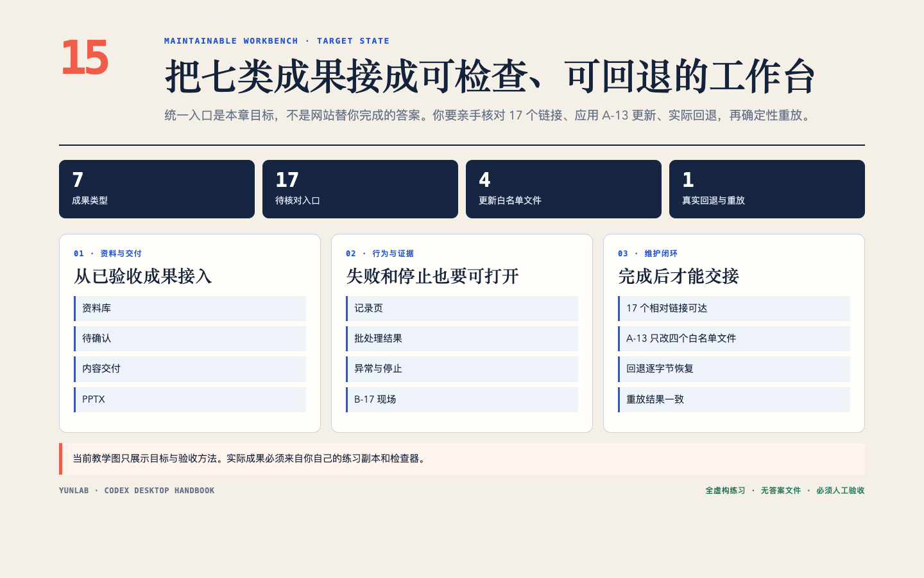
Task: Select the 回退逐字节恢复 row
Action: pos(734,369)
